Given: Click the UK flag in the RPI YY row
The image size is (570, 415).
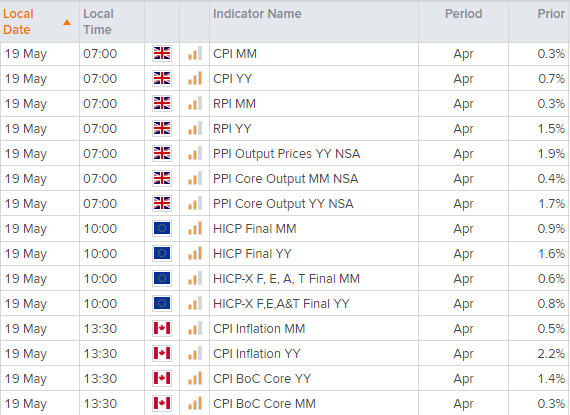Looking at the screenshot, I should (x=162, y=129).
